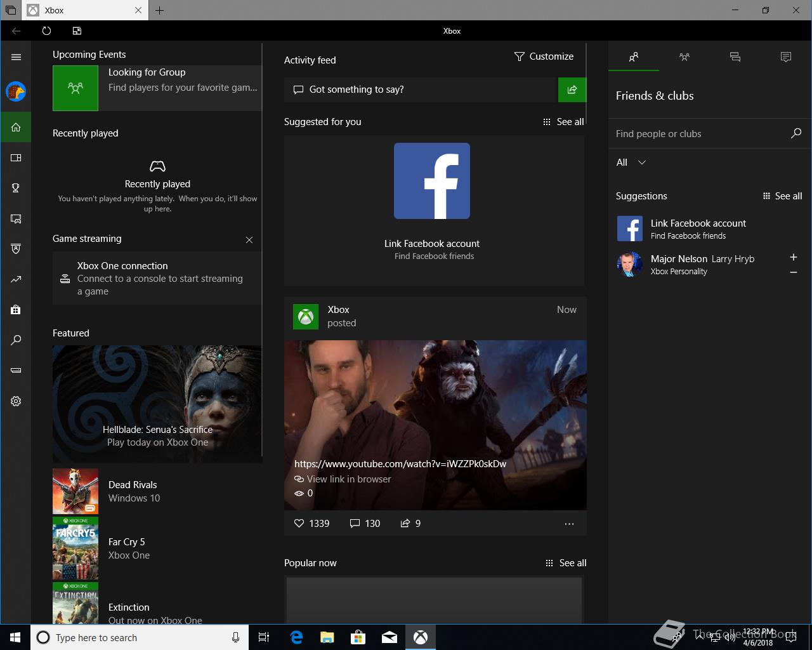Click Find people or clubs field
Viewport: 812px width, 650px height.
coord(699,134)
